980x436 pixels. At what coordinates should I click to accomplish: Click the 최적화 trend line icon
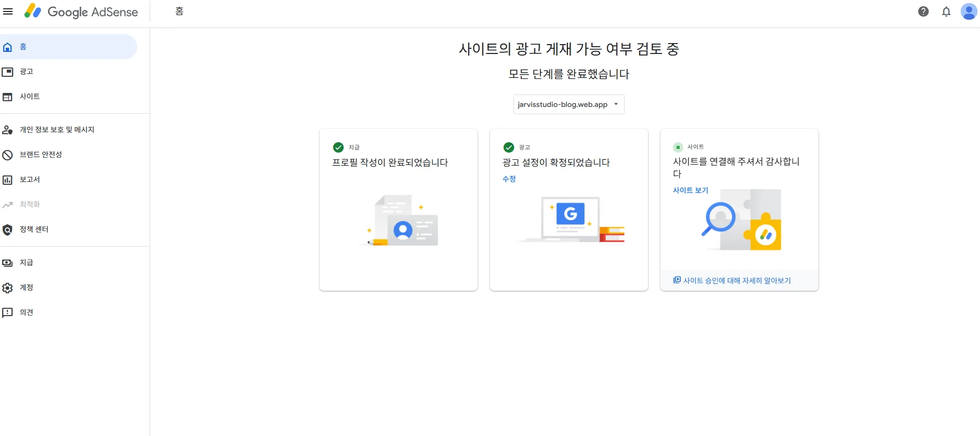pos(7,205)
